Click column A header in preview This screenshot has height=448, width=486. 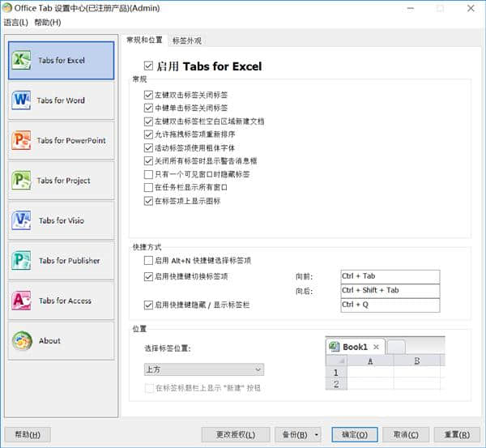click(x=370, y=361)
